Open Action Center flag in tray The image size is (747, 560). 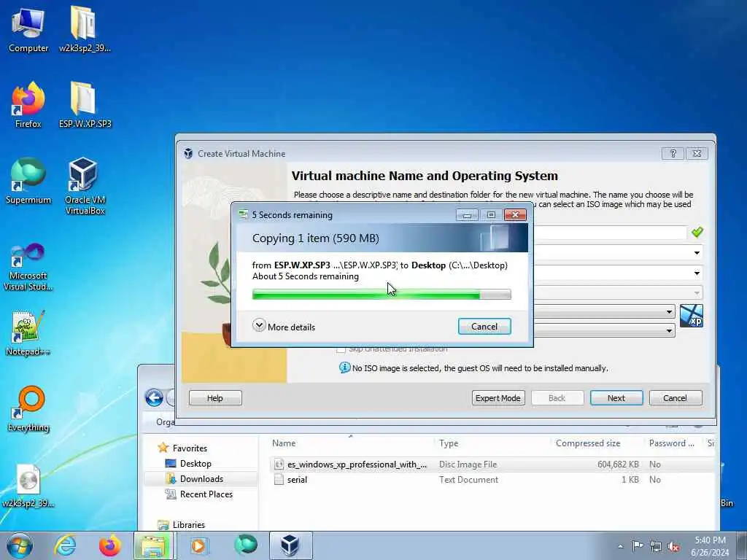(x=638, y=545)
